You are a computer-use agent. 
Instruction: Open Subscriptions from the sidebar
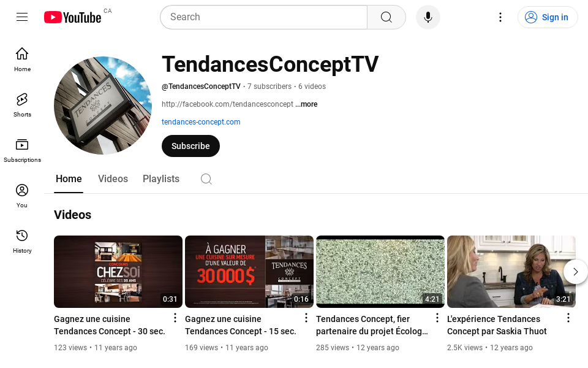pyautogui.click(x=22, y=149)
